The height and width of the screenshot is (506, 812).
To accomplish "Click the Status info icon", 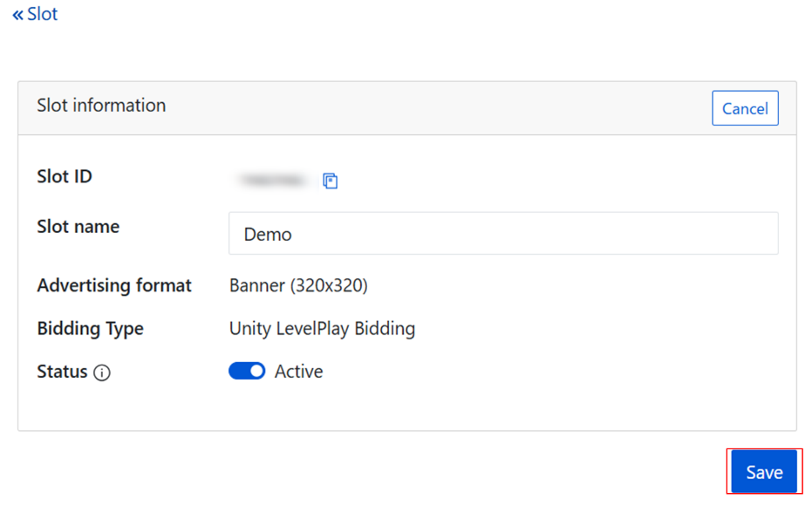I will pyautogui.click(x=102, y=373).
